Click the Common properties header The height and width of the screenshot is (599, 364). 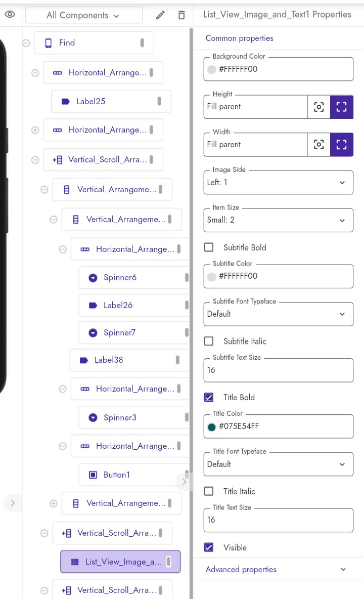[x=239, y=38]
